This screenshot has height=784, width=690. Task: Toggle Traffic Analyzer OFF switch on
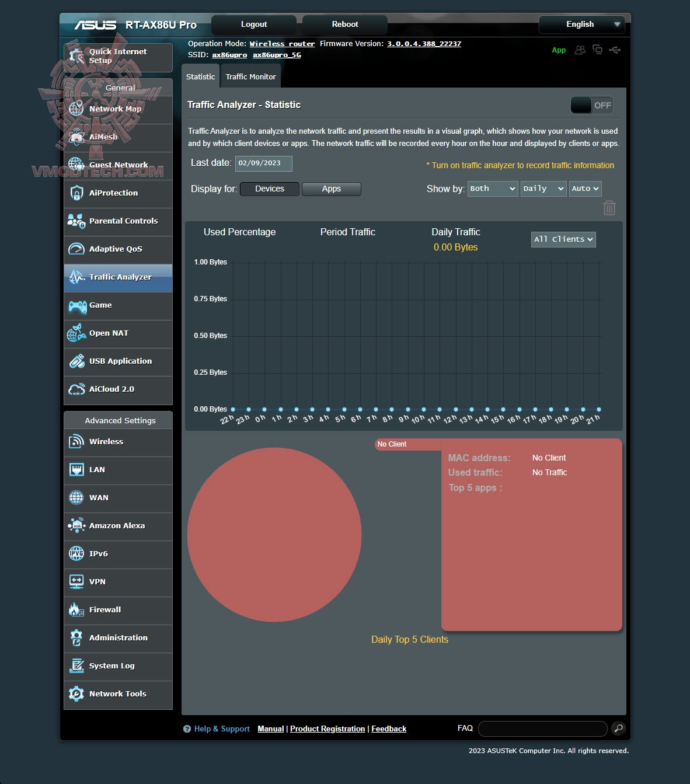[x=592, y=105]
